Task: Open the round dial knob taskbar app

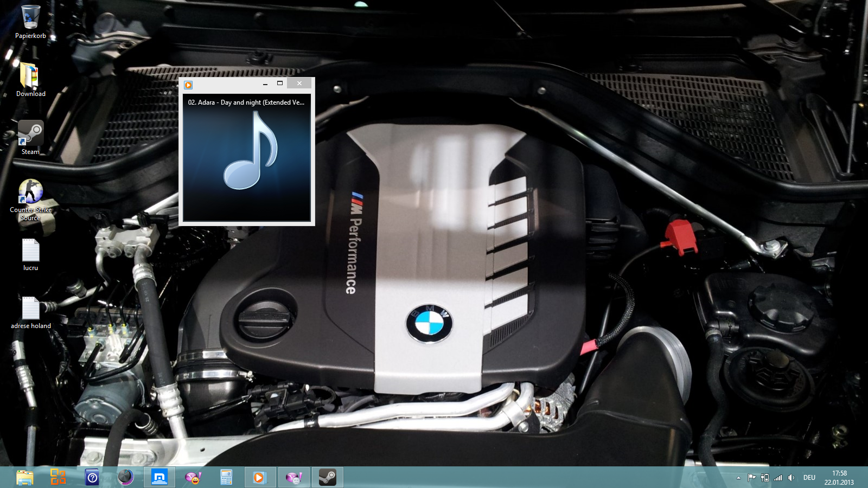Action: pyautogui.click(x=125, y=477)
